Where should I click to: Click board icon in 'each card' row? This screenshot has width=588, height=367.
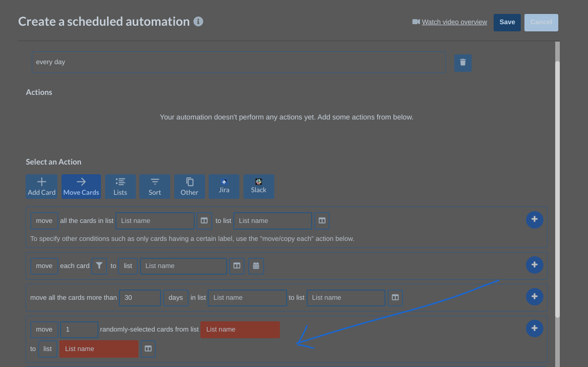[x=237, y=266]
